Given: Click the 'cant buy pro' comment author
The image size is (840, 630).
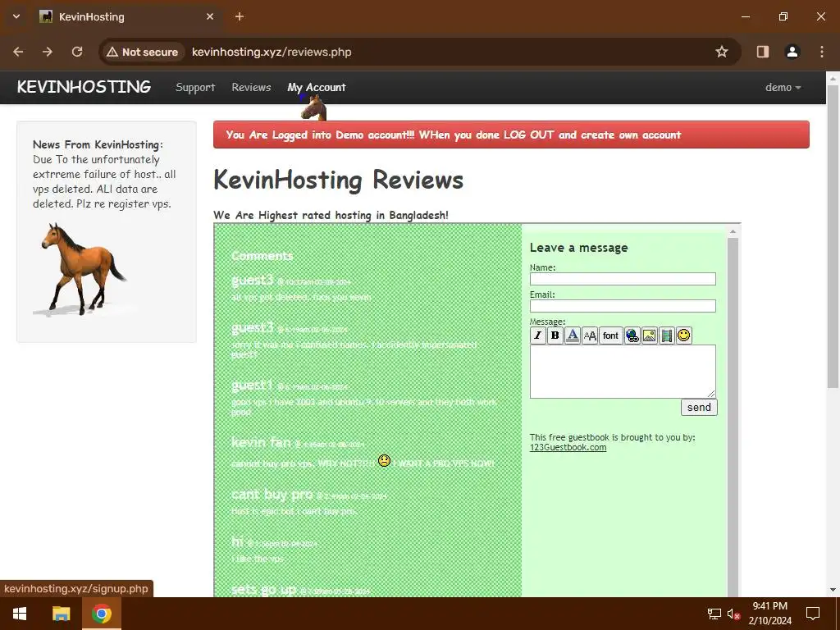Looking at the screenshot, I should pos(272,494).
